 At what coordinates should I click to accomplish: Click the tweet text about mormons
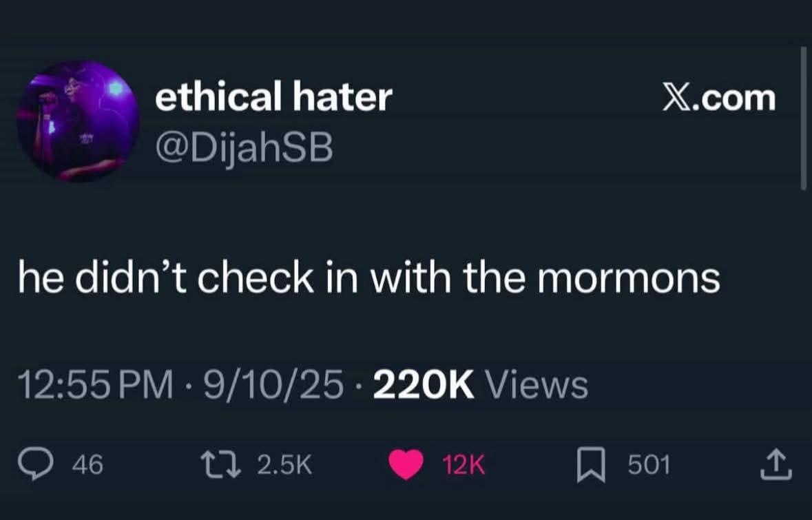coord(370,277)
